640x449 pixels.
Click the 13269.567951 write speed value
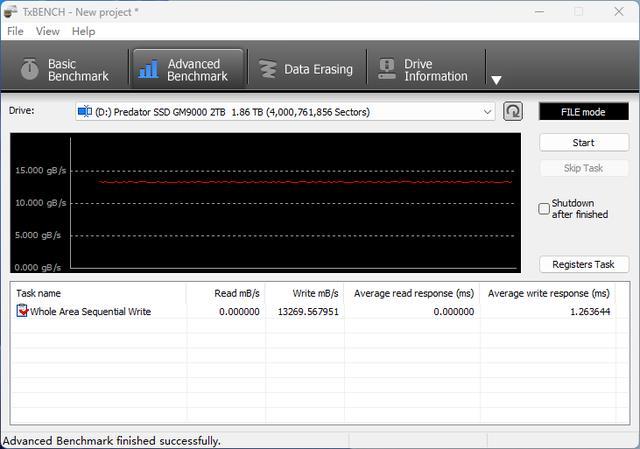click(x=308, y=312)
